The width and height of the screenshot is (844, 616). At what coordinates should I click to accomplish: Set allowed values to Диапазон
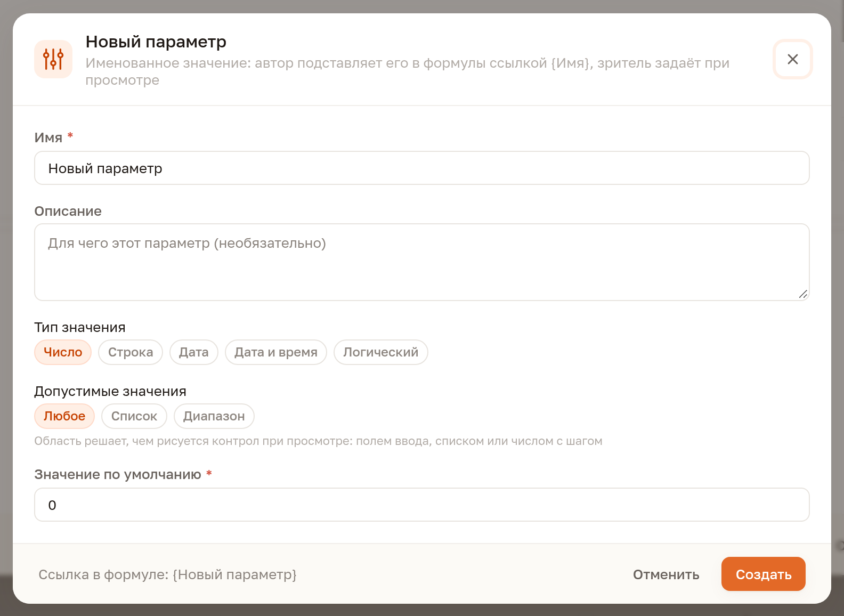pos(214,416)
